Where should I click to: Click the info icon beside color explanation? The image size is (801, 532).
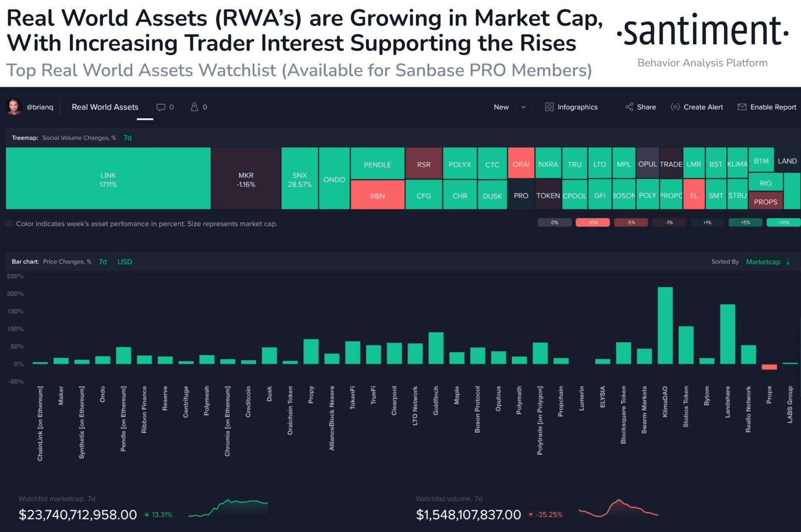(9, 224)
